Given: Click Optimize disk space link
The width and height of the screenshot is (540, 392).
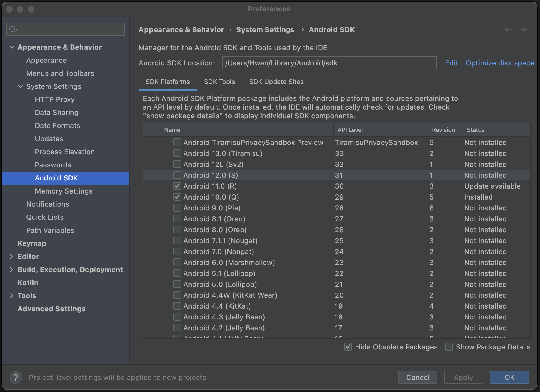Looking at the screenshot, I should pos(500,63).
